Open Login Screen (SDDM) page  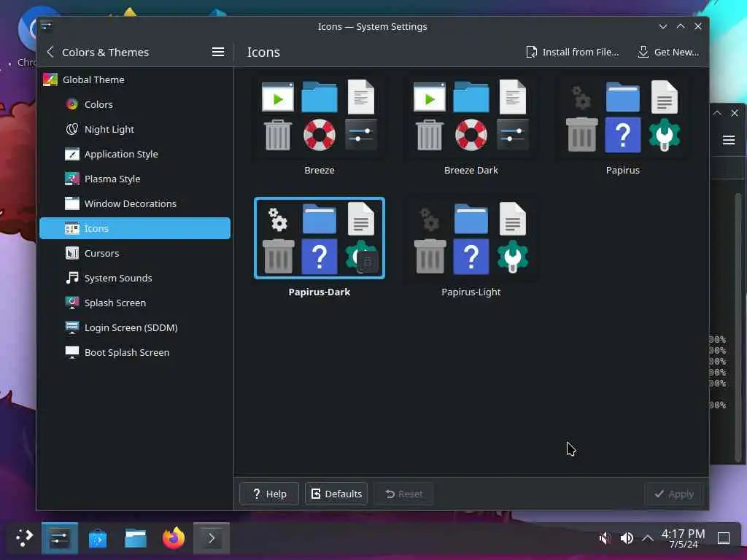click(x=135, y=327)
